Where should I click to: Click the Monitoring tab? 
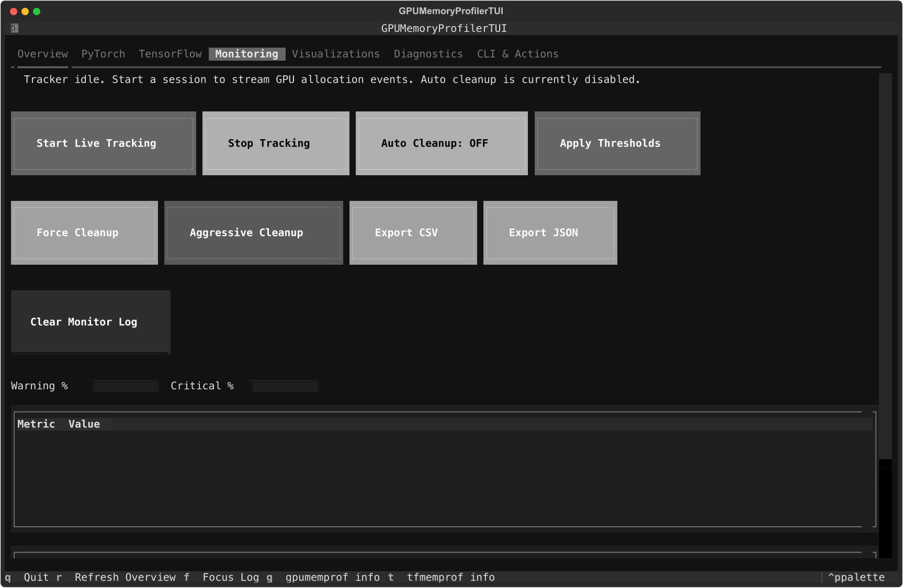point(247,54)
